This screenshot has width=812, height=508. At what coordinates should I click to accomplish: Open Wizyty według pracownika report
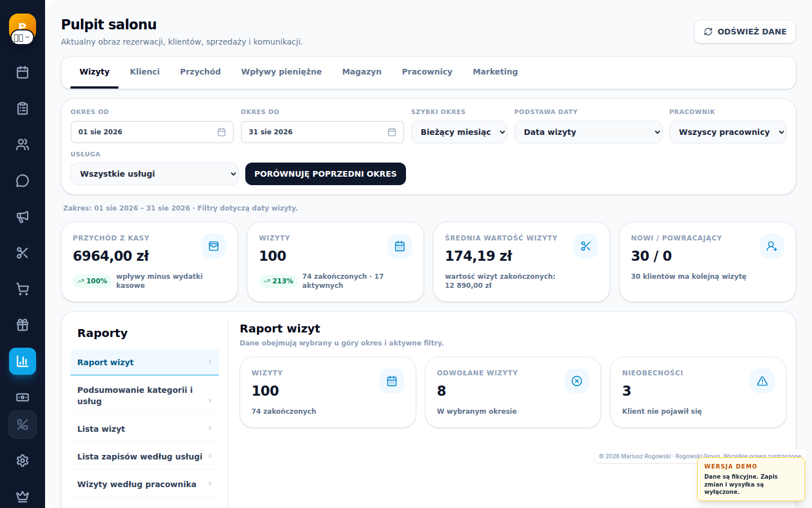point(144,484)
